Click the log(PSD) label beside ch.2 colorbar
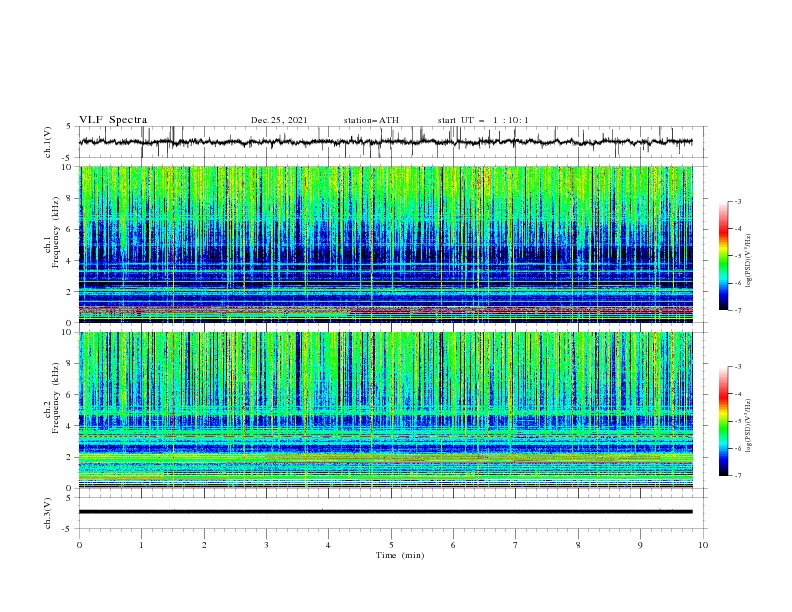 (748, 425)
